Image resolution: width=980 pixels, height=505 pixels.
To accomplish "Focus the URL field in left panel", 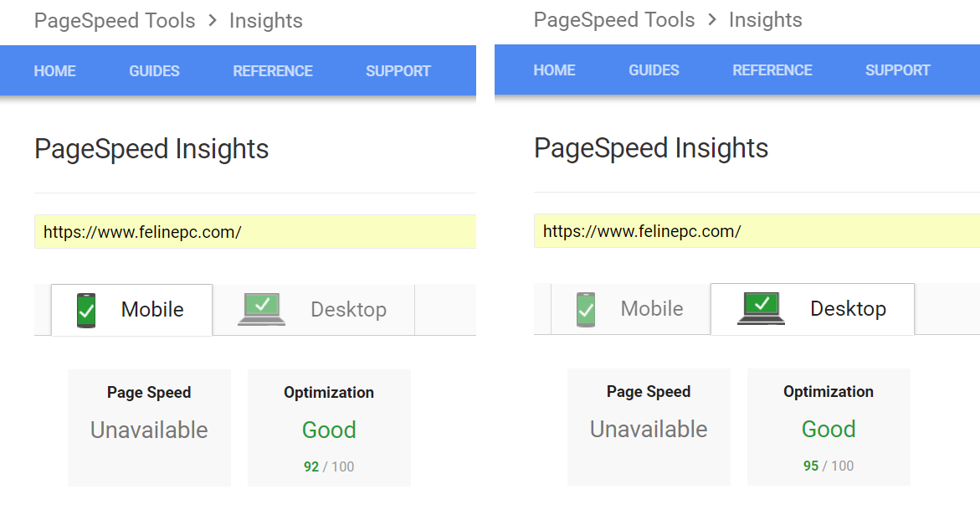I will pos(255,232).
